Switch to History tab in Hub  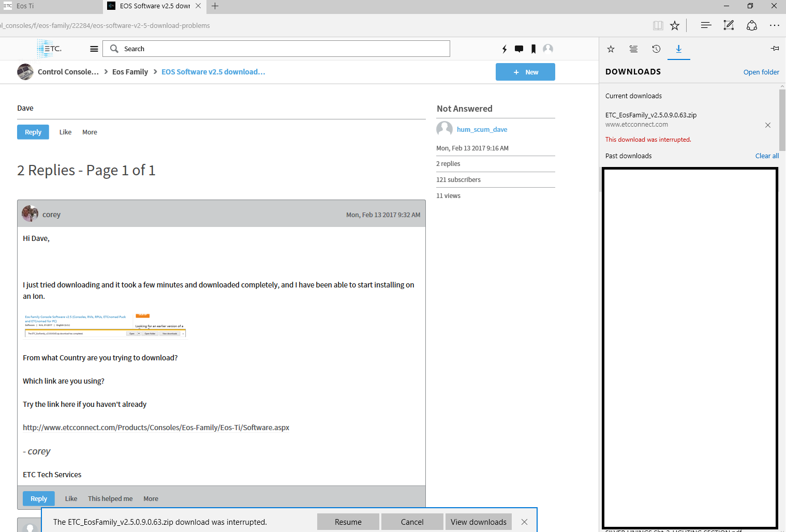pos(656,49)
